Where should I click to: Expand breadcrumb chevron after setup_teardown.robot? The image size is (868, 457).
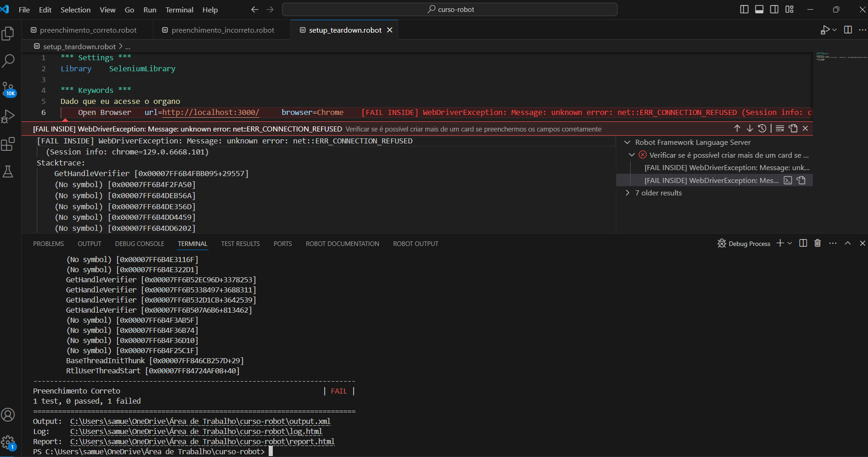pyautogui.click(x=121, y=46)
